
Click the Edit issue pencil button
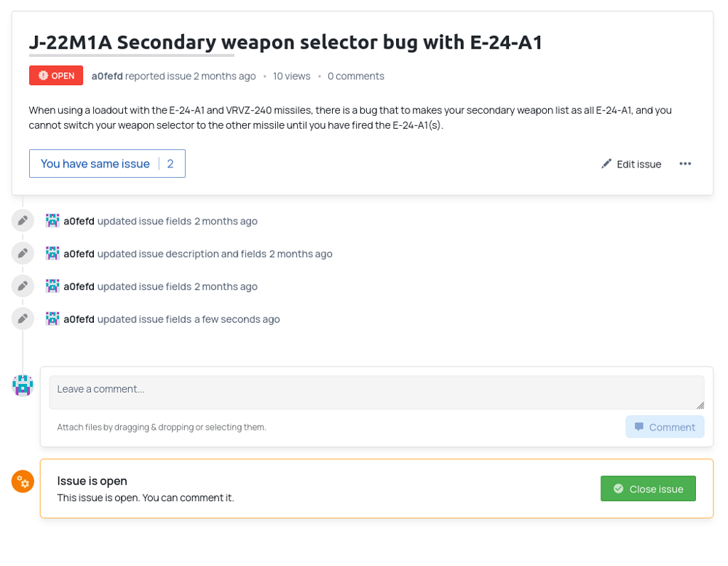(631, 164)
